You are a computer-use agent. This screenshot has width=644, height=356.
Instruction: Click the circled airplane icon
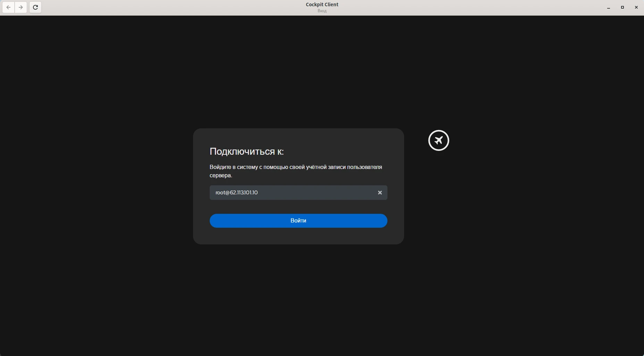(x=438, y=140)
